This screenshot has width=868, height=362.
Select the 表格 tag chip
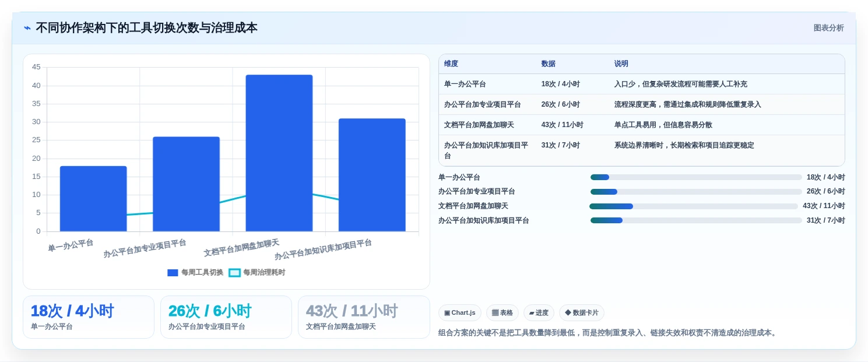click(502, 312)
